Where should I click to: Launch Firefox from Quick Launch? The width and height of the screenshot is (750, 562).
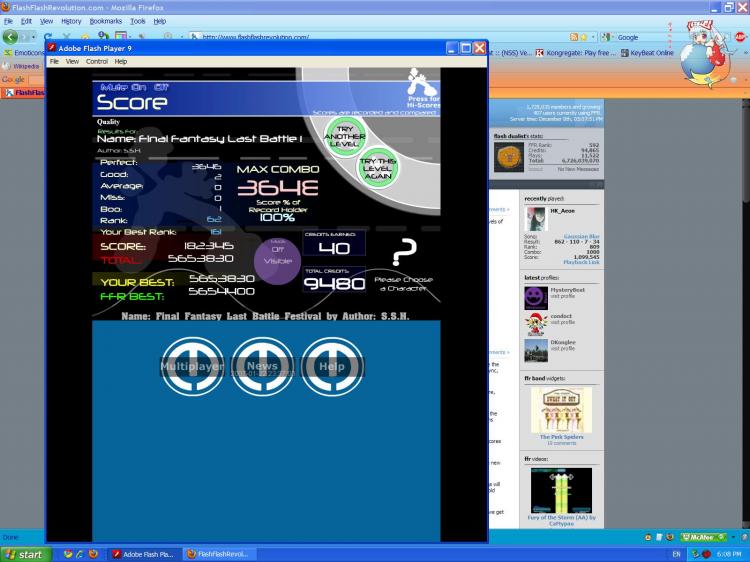(93, 554)
